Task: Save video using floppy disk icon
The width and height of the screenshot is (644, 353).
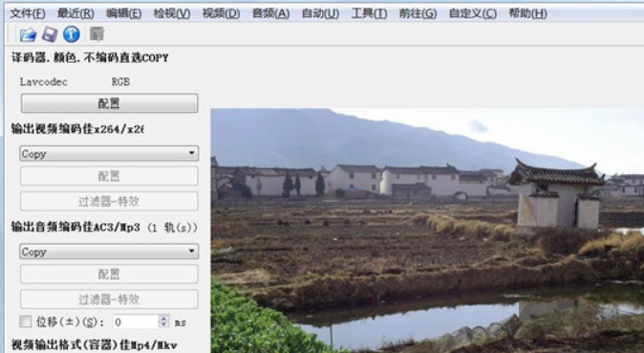Action: pos(50,34)
